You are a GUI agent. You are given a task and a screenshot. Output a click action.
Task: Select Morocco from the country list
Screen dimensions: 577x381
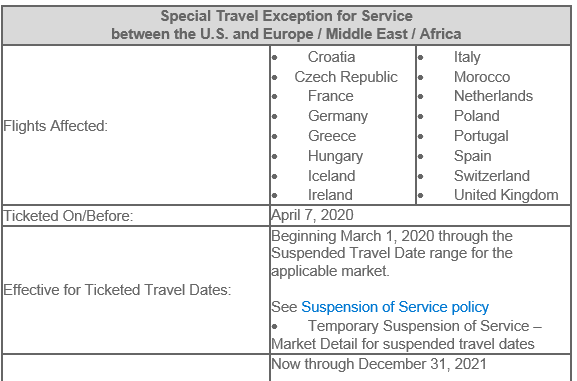coord(482,77)
